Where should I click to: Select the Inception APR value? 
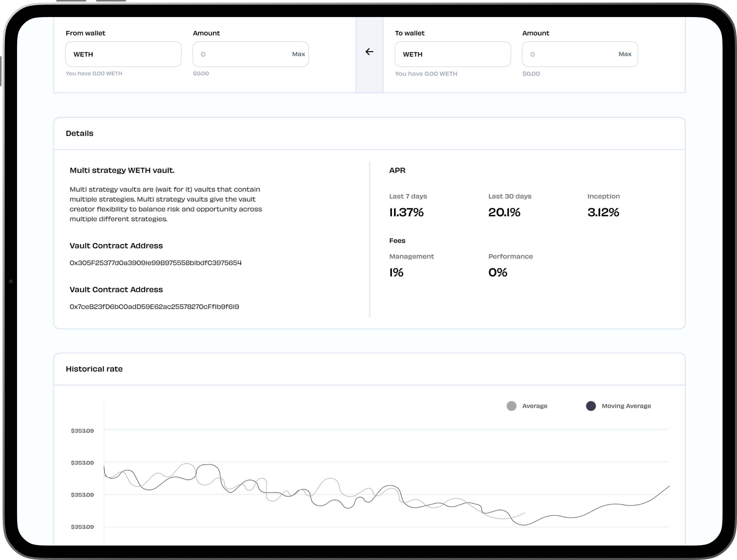click(x=603, y=212)
